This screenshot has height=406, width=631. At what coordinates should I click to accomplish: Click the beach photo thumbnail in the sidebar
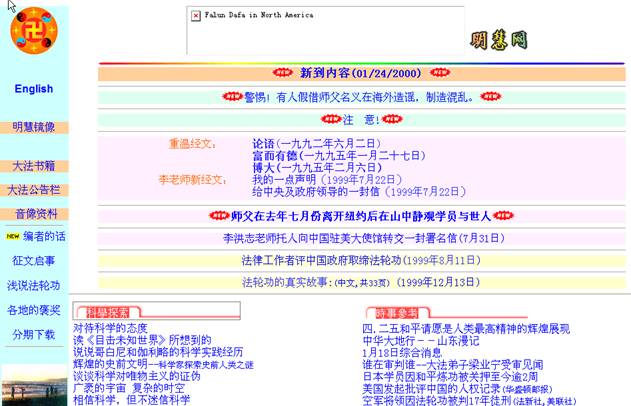point(34,385)
